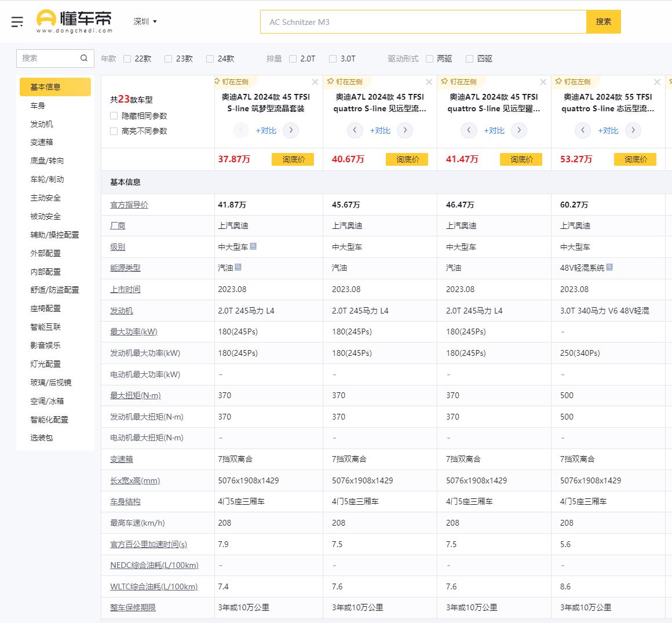Pin 55 TFSI 志远型 column to the left
672x623 pixels.
click(573, 82)
